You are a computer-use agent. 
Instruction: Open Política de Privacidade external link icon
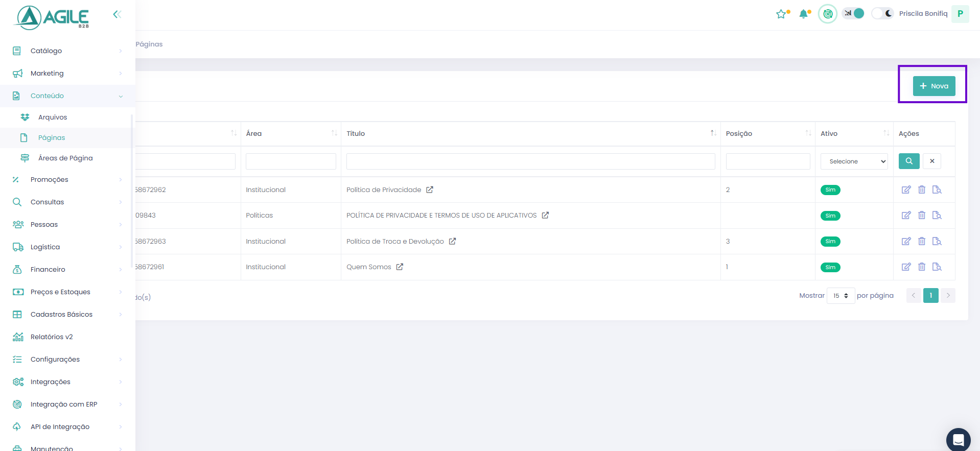(430, 189)
